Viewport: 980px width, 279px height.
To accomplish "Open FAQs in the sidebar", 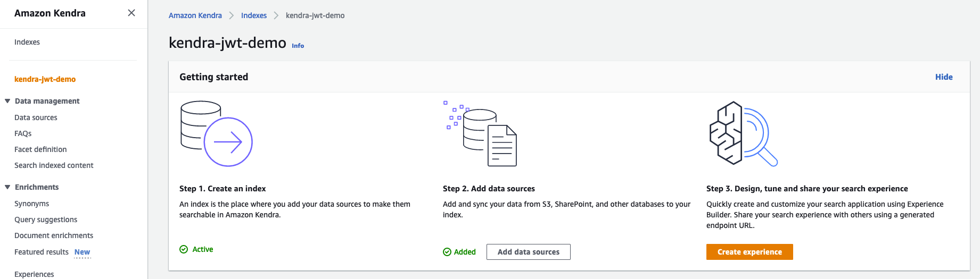I will [23, 133].
